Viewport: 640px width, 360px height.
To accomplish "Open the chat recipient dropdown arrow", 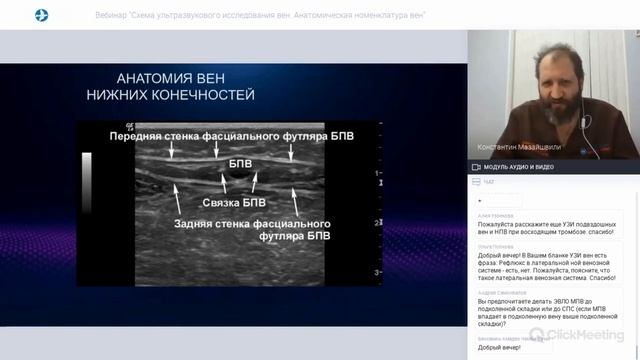I will (480, 201).
